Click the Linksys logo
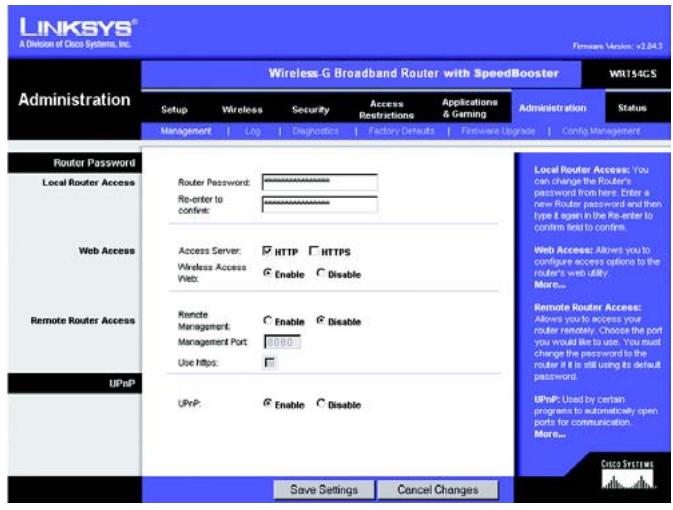This screenshot has width=673, height=510. (78, 33)
